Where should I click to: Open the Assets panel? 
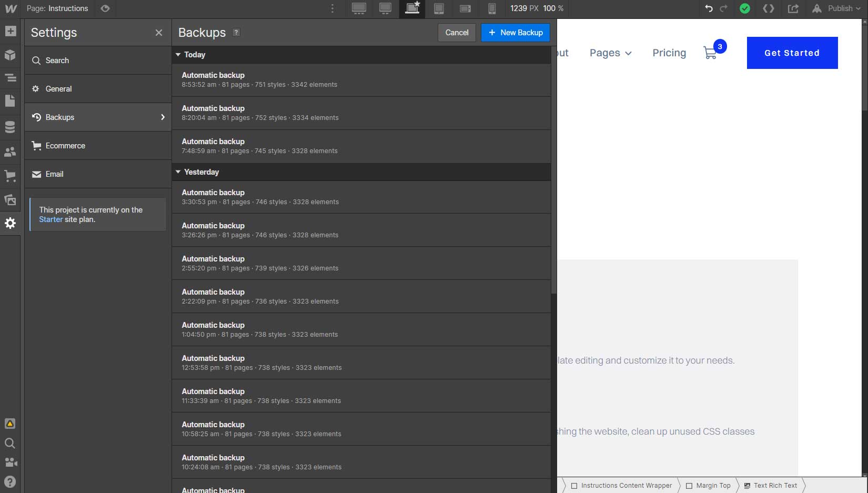pyautogui.click(x=10, y=200)
